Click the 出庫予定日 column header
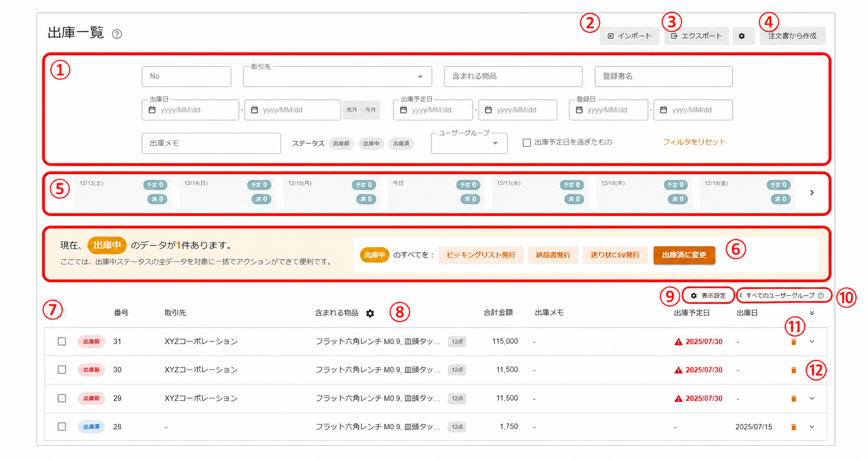868x459 pixels. pyautogui.click(x=692, y=313)
